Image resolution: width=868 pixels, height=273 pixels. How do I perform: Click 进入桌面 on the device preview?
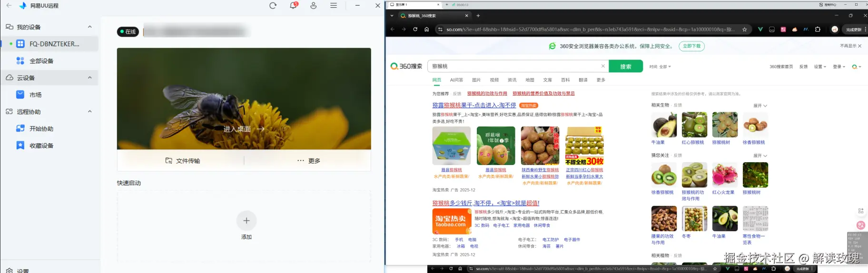(x=244, y=129)
